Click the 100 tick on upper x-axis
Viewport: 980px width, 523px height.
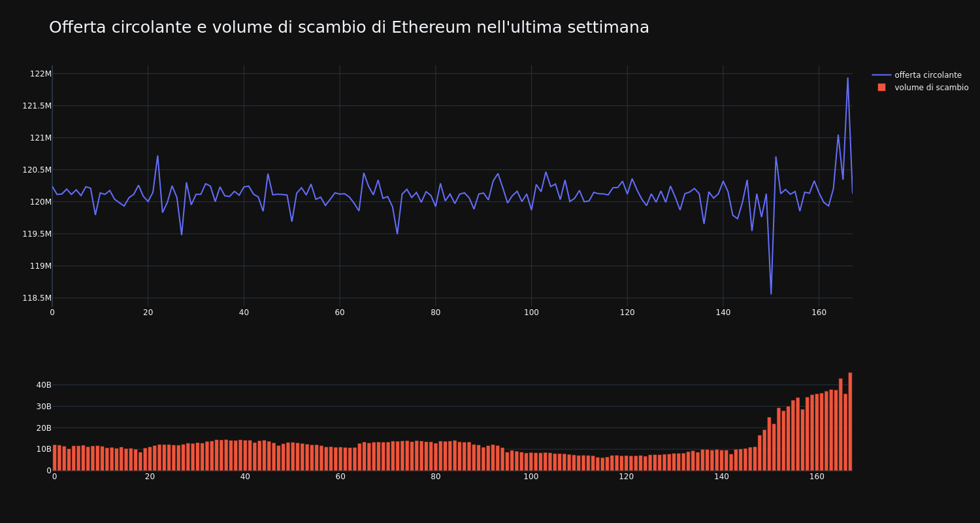(x=531, y=312)
